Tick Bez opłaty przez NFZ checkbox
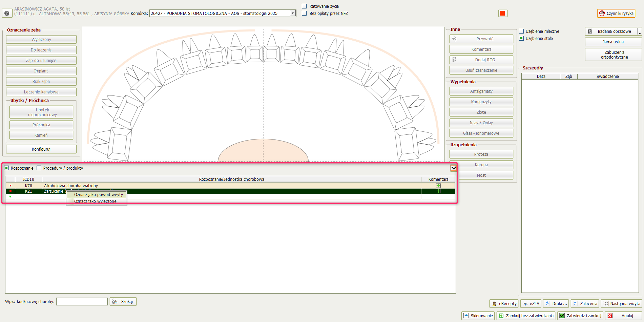Image resolution: width=644 pixels, height=322 pixels. [x=304, y=13]
